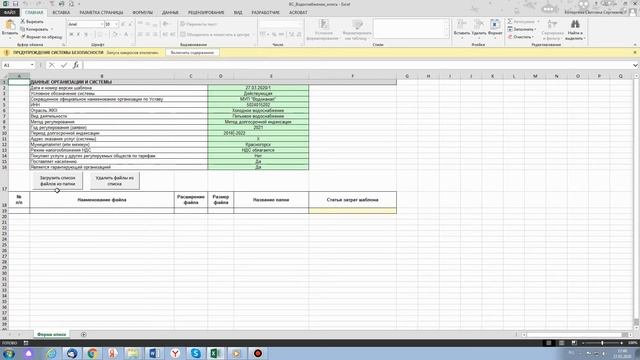This screenshot has height=360, width=640.
Task: Click the Заполнить fill command
Action: pyautogui.click(x=522, y=29)
